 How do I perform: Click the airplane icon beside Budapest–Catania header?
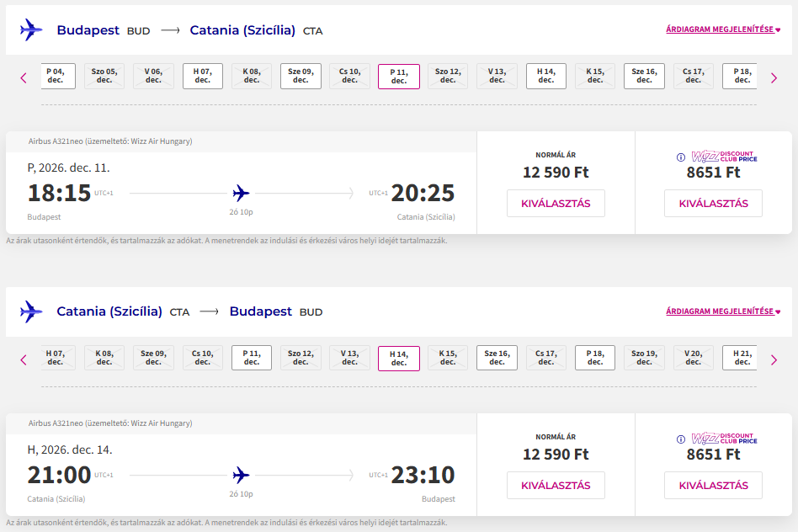pyautogui.click(x=31, y=30)
